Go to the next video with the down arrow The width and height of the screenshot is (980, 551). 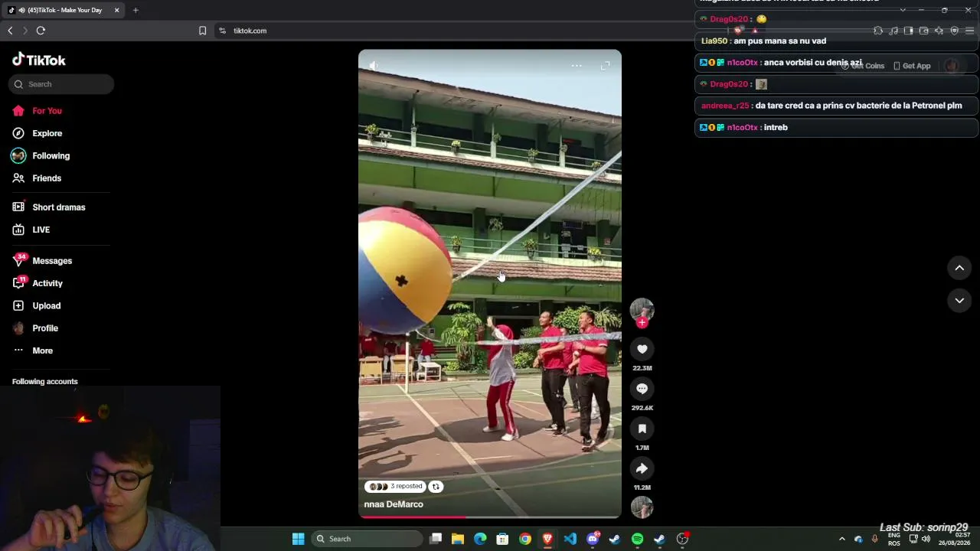click(x=959, y=301)
